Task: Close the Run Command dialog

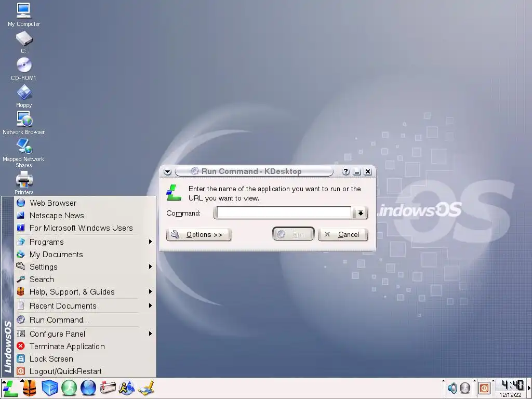Action: pyautogui.click(x=368, y=171)
